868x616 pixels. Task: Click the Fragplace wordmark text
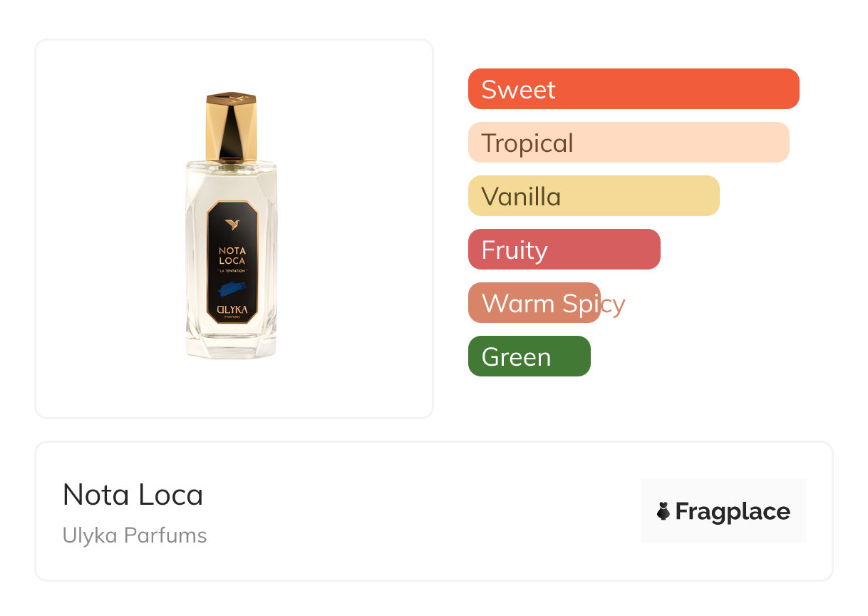(x=733, y=511)
